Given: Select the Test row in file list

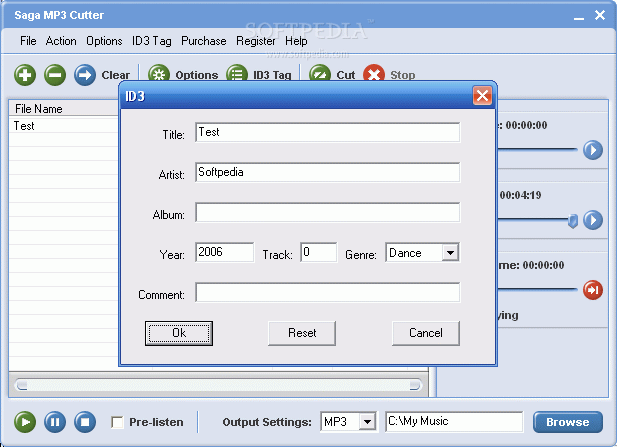Looking at the screenshot, I should point(64,126).
